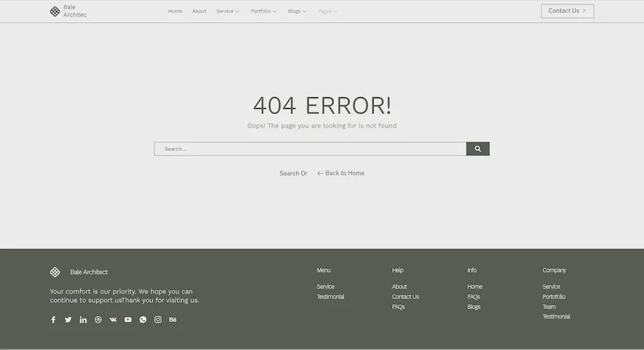Screen dimensions: 644x350
Task: Click the Contact Us button in header
Action: click(567, 11)
